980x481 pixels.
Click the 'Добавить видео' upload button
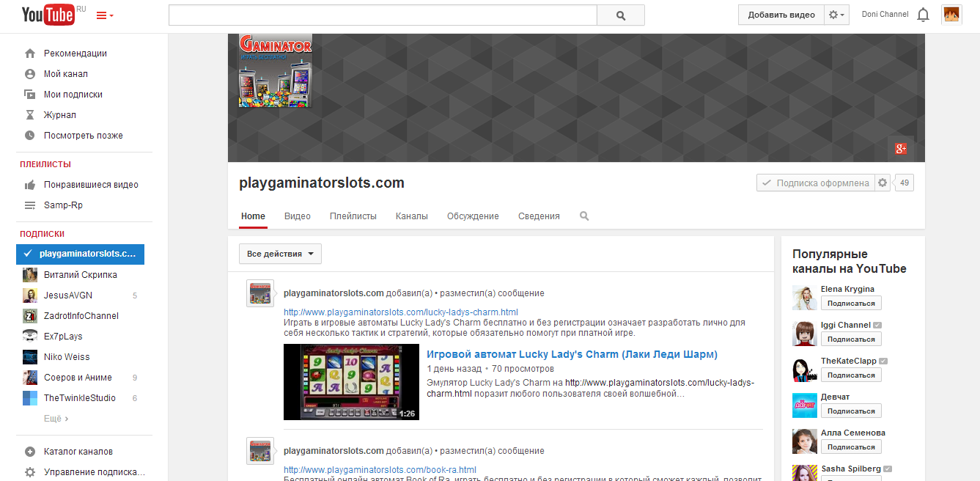point(781,15)
